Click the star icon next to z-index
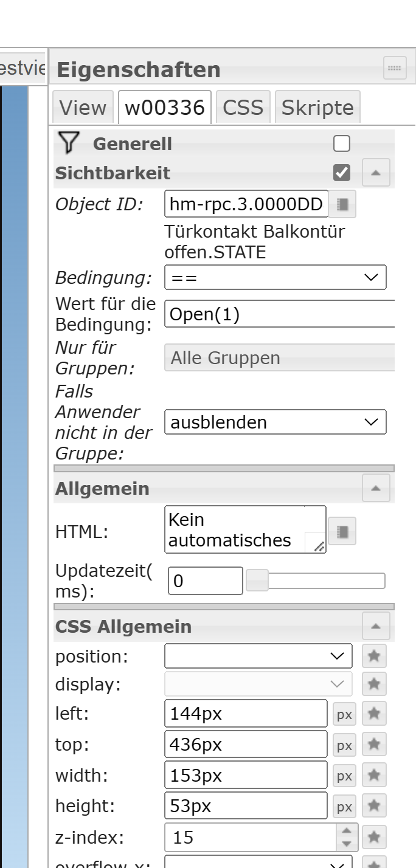Viewport: 416px width, 868px height. [x=374, y=838]
